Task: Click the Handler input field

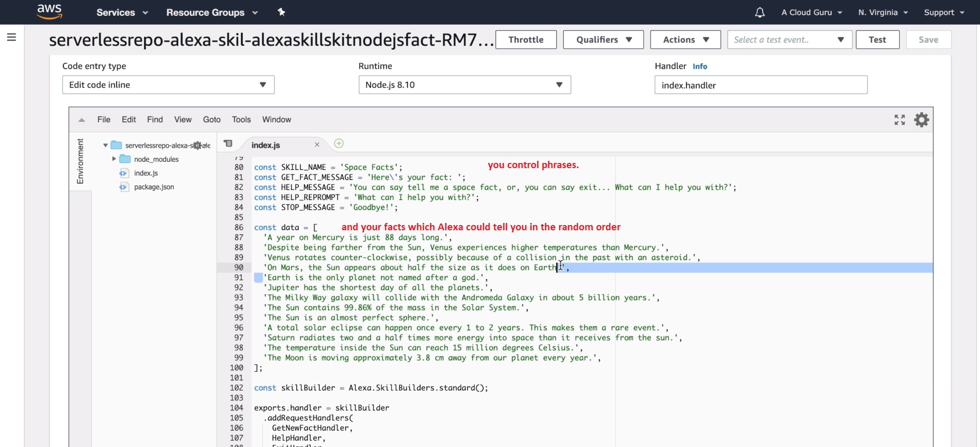Action: (x=761, y=85)
